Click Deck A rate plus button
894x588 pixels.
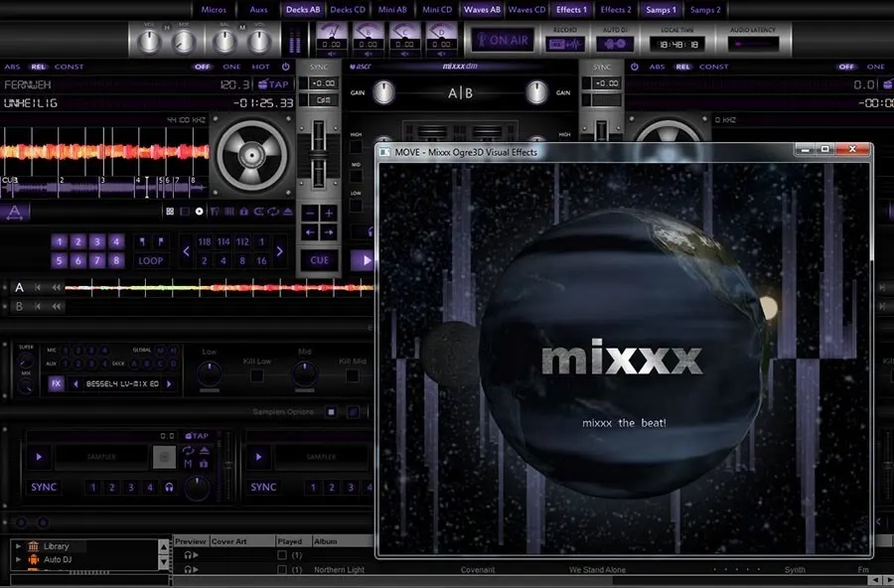[329, 214]
